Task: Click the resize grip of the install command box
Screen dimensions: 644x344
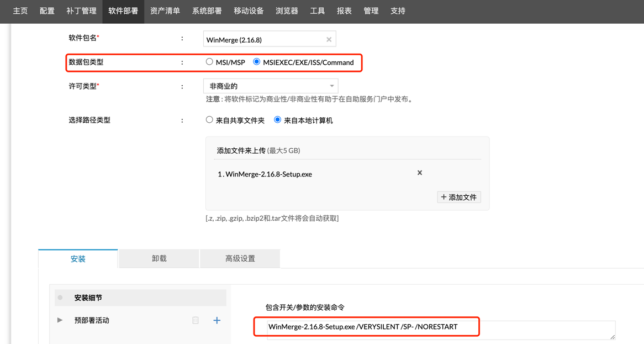Action: coord(613,337)
